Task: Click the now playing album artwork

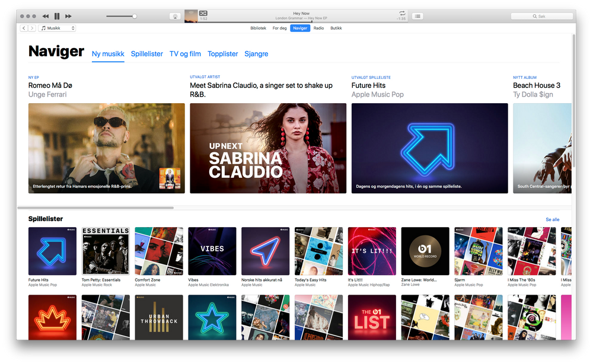Action: (191, 16)
